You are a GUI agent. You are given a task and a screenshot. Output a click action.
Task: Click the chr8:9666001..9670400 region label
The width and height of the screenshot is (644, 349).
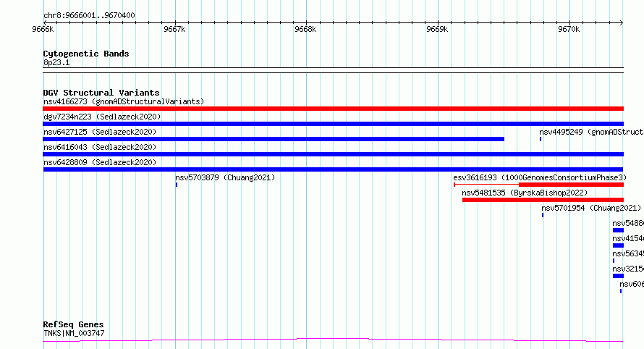tap(89, 15)
